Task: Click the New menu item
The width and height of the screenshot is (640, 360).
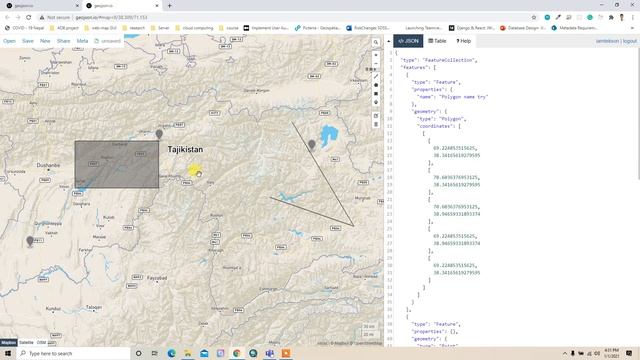Action: pos(45,41)
